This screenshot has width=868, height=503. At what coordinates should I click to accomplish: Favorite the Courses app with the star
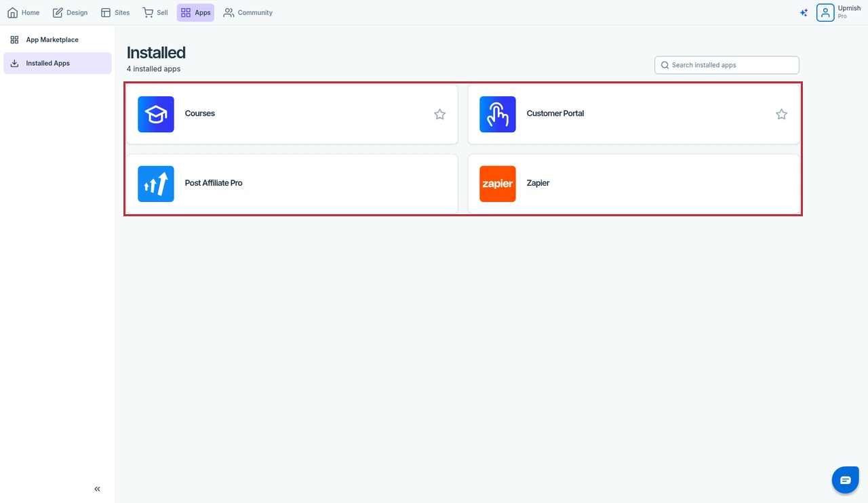coord(440,115)
